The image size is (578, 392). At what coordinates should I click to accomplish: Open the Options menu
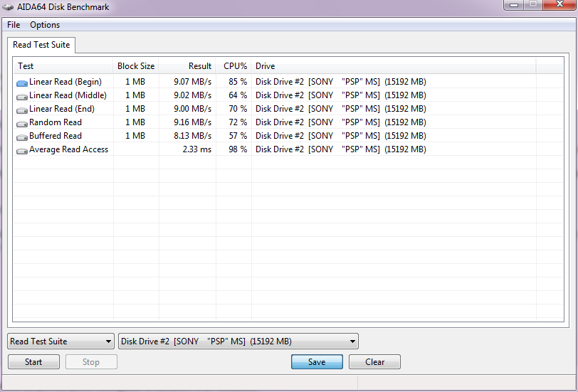[x=45, y=25]
